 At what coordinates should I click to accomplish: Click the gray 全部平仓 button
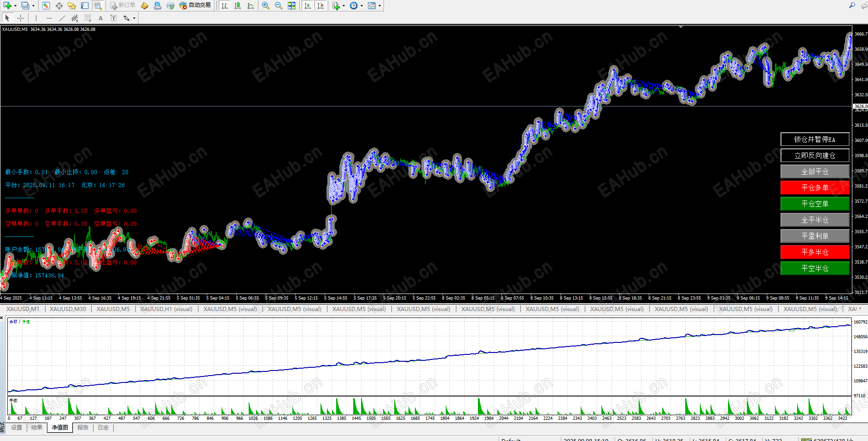click(x=815, y=171)
